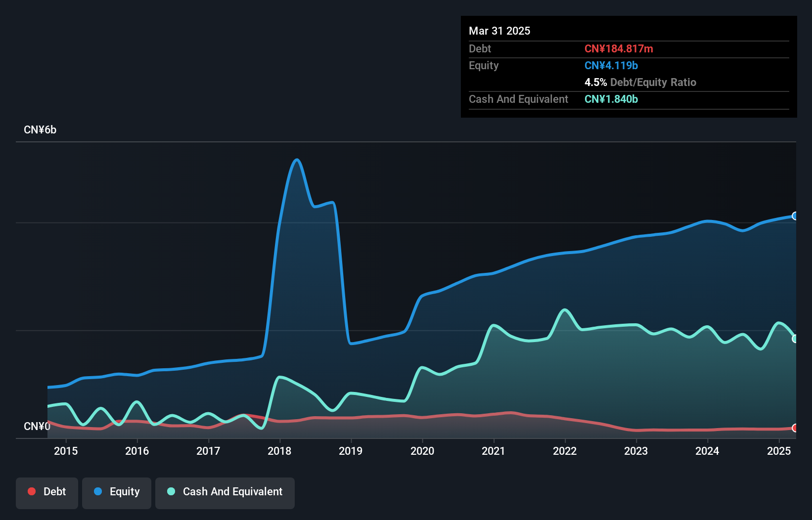Click the CN¥1.840b cash value
This screenshot has height=520, width=812.
[611, 99]
